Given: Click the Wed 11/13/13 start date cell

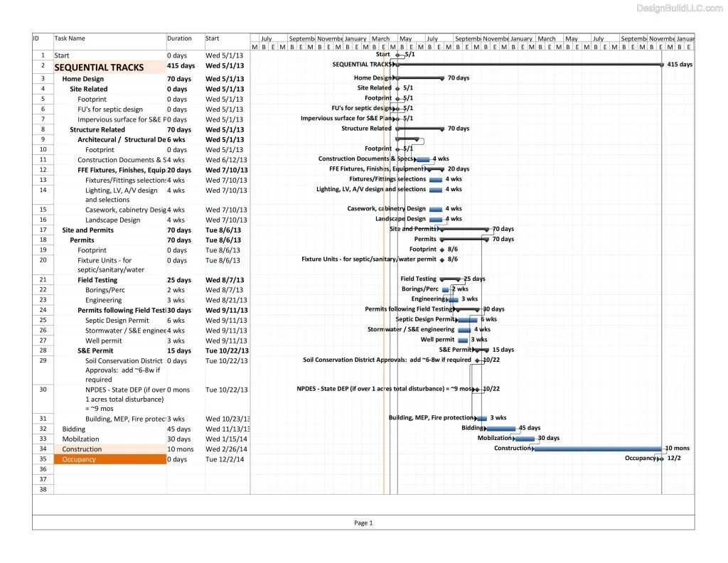Looking at the screenshot, I should coord(227,429).
